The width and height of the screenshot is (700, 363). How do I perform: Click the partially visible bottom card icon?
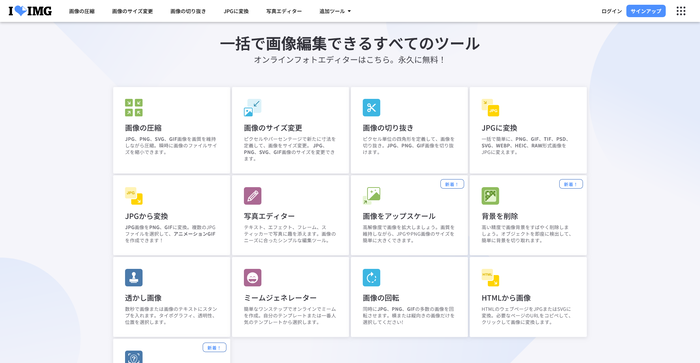coord(134,357)
